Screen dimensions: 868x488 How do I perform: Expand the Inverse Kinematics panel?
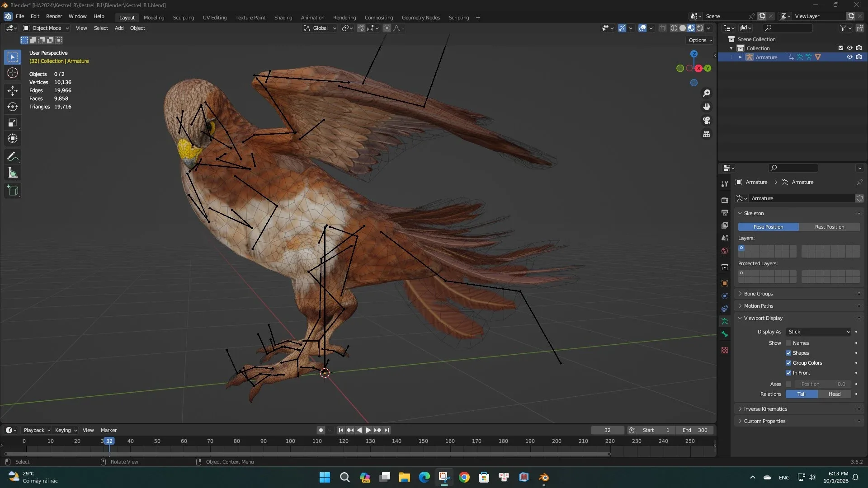[x=765, y=409]
